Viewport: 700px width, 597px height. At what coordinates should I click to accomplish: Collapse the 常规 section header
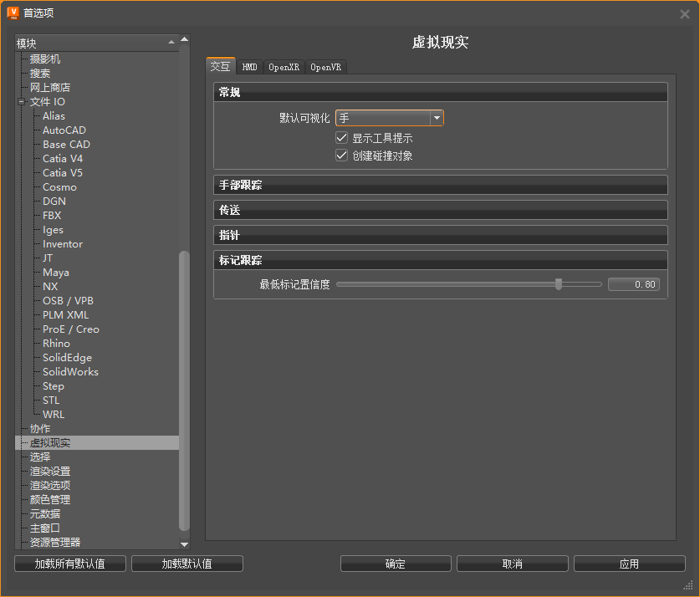point(441,92)
